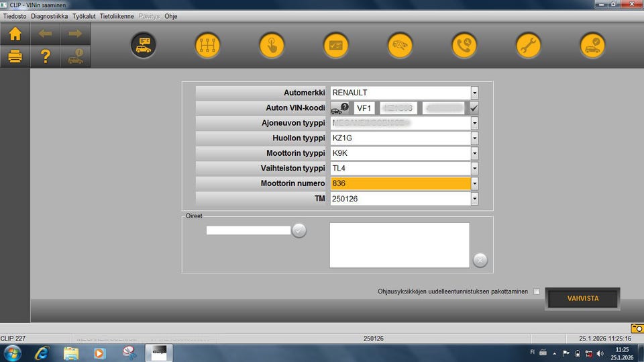Expand the Moottorin numero dropdown
This screenshot has height=362, width=644.
tap(474, 183)
